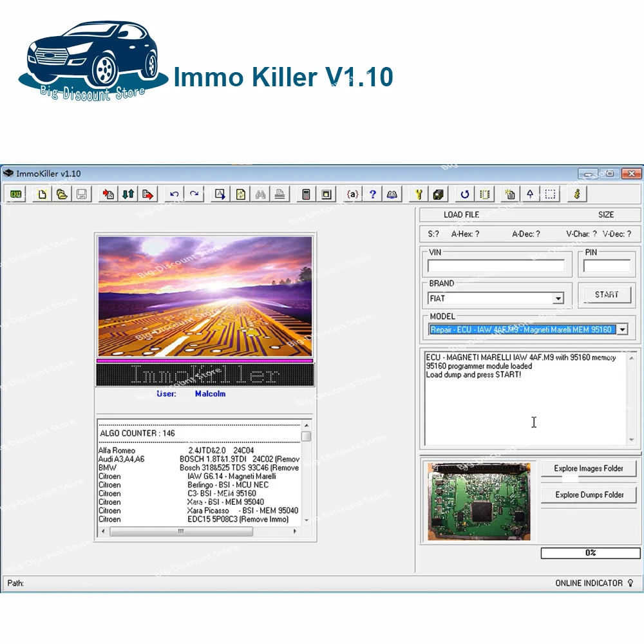
Task: Click the yellow info icon
Action: (x=577, y=194)
